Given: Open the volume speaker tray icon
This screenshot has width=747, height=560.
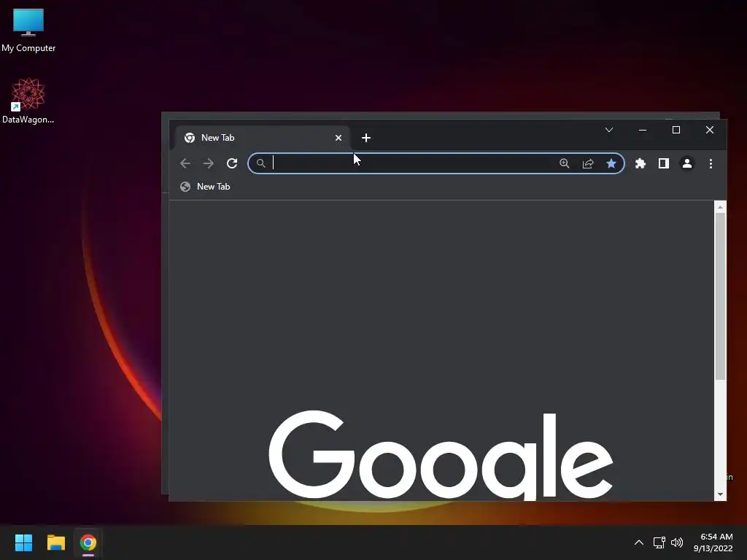Looking at the screenshot, I should [676, 542].
